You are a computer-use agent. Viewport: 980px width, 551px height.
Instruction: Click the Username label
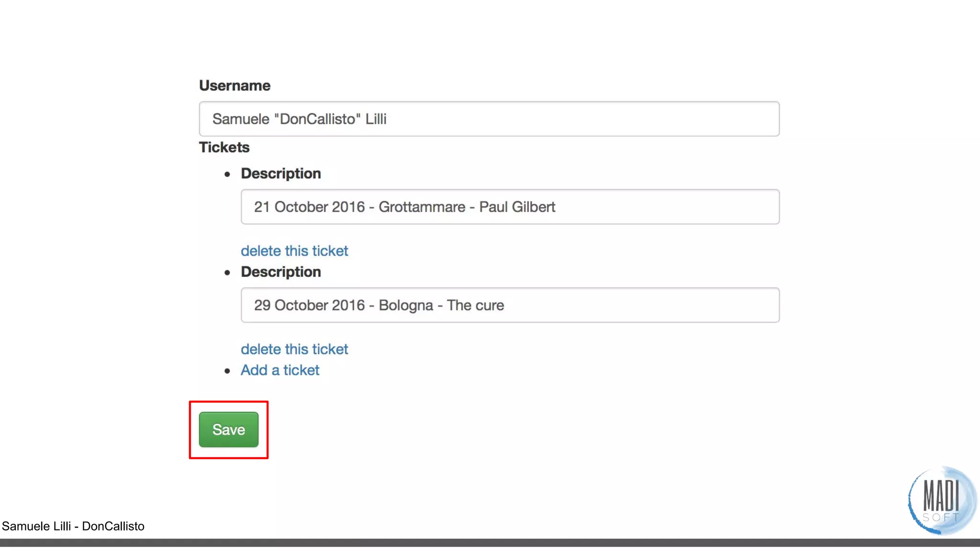[x=234, y=86]
